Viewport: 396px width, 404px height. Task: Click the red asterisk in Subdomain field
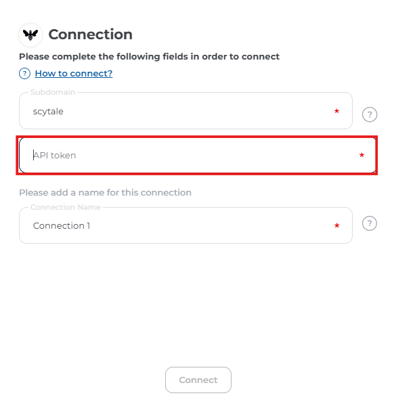point(337,111)
